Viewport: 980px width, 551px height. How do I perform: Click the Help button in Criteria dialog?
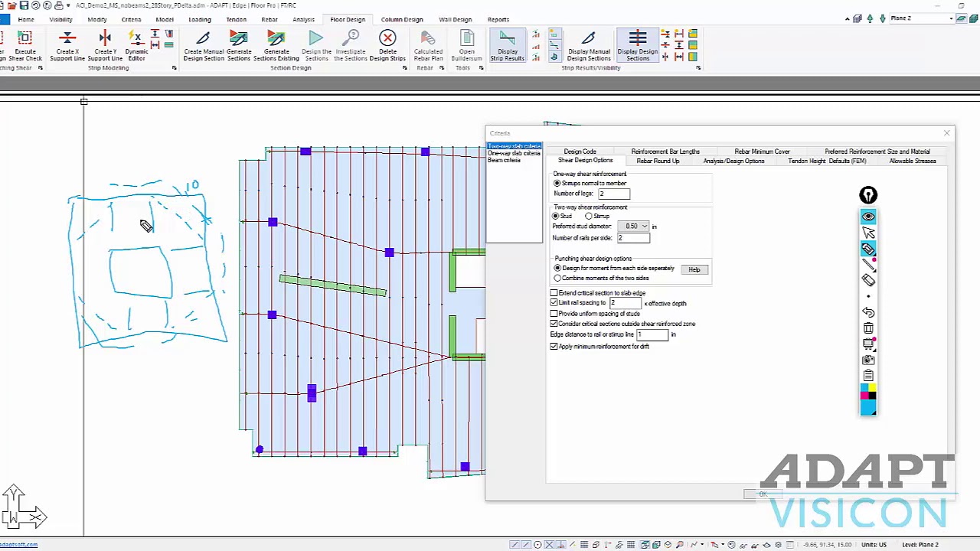pos(694,269)
